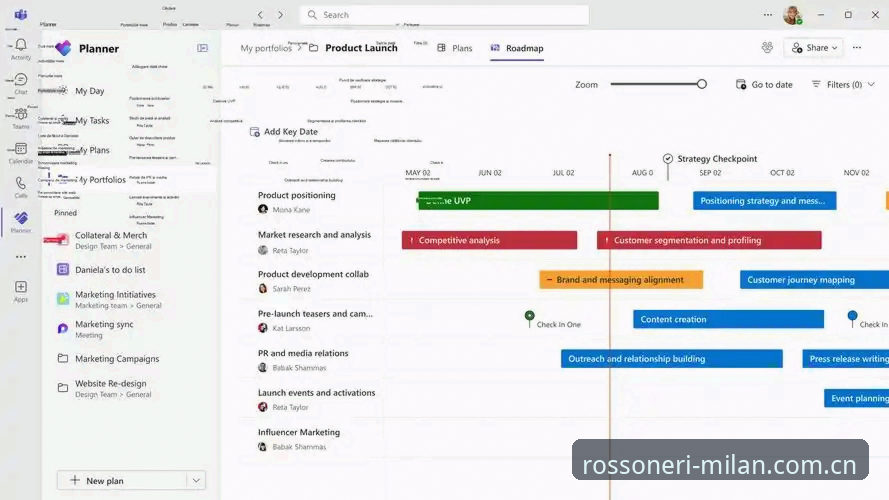Screen dimensions: 889x500
Task: Select the Influencer Marketing row
Action: pyautogui.click(x=299, y=432)
